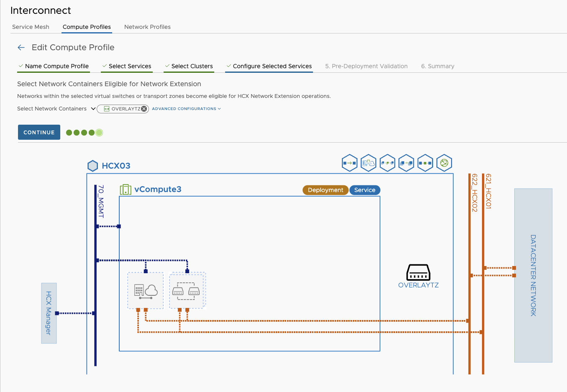The width and height of the screenshot is (567, 392).
Task: Click the first hexagon icon with arrow between squares
Action: tap(349, 163)
